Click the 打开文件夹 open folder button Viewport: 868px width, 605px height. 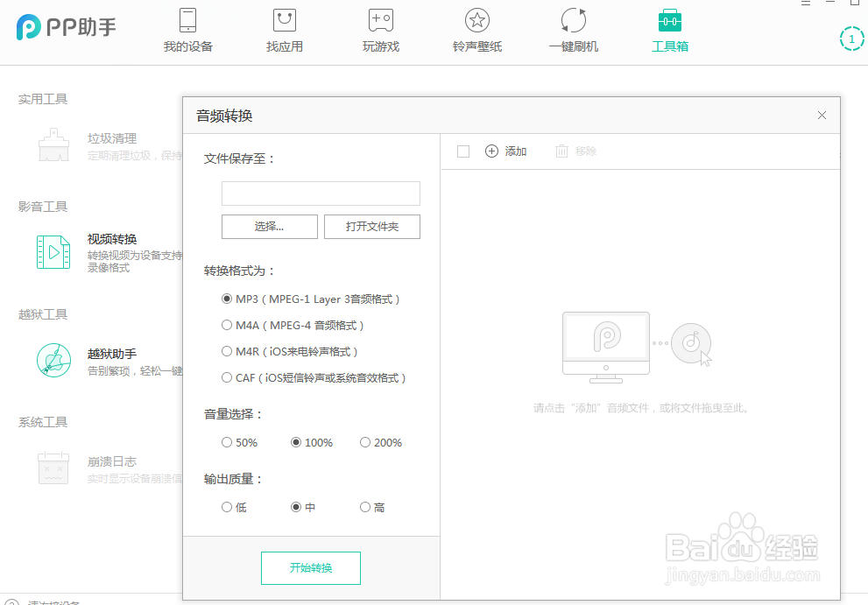click(371, 226)
